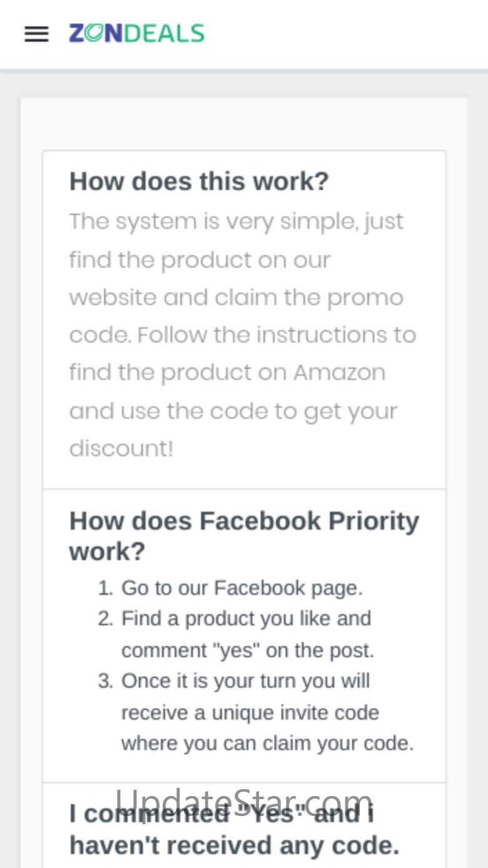The width and height of the screenshot is (488, 868).
Task: Click the word "discount!" in the answer
Action: (x=121, y=449)
